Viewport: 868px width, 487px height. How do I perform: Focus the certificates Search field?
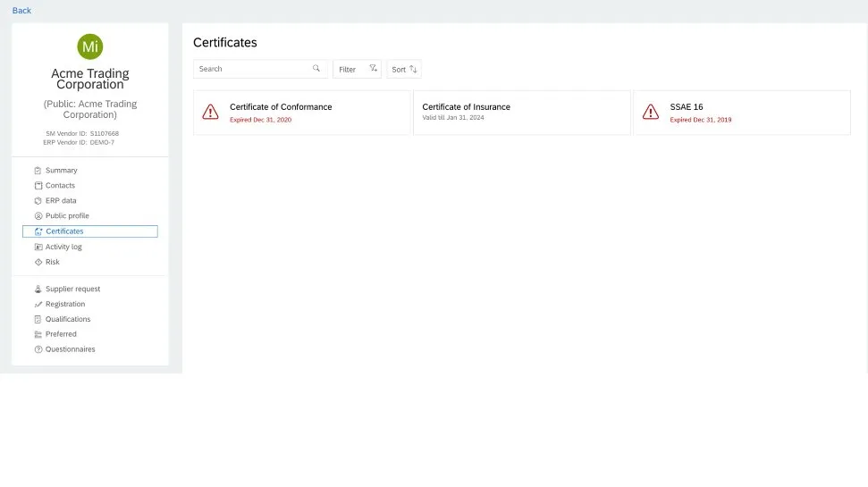pyautogui.click(x=252, y=69)
